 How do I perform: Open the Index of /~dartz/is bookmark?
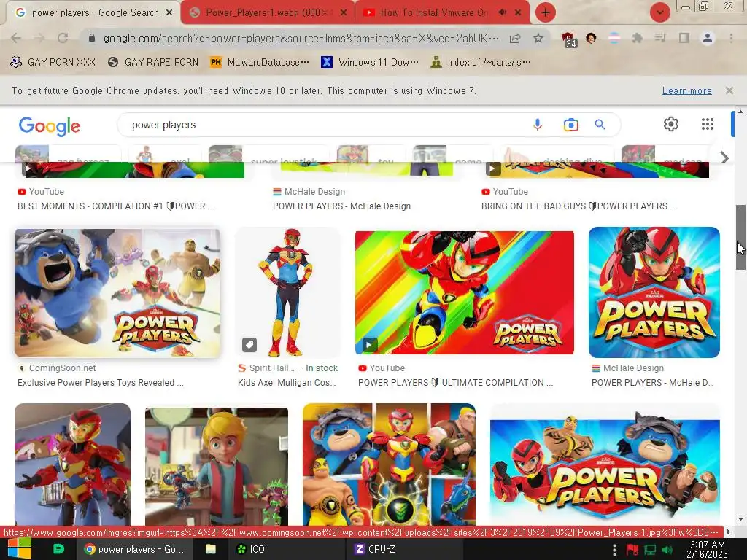click(x=480, y=62)
